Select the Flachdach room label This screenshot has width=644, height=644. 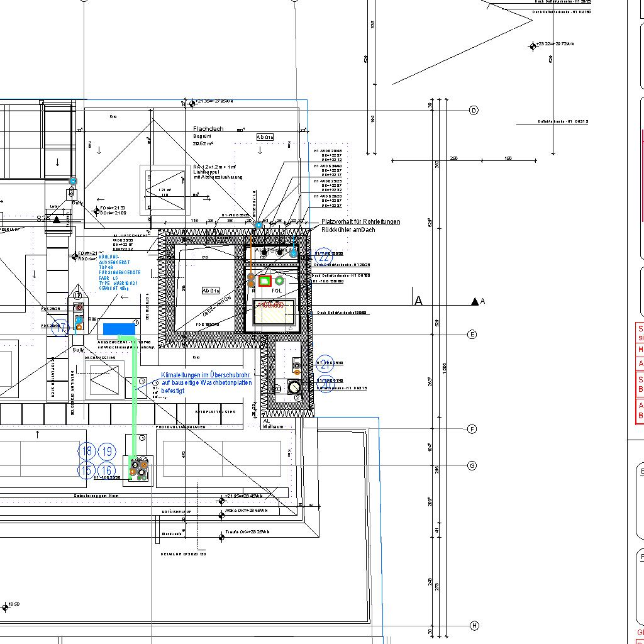pyautogui.click(x=208, y=129)
